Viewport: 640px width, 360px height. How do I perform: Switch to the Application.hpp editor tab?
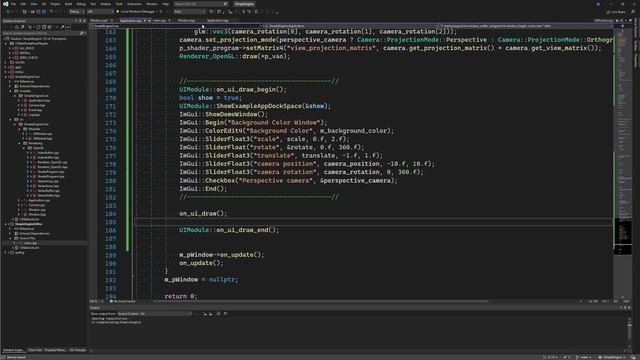click(218, 20)
